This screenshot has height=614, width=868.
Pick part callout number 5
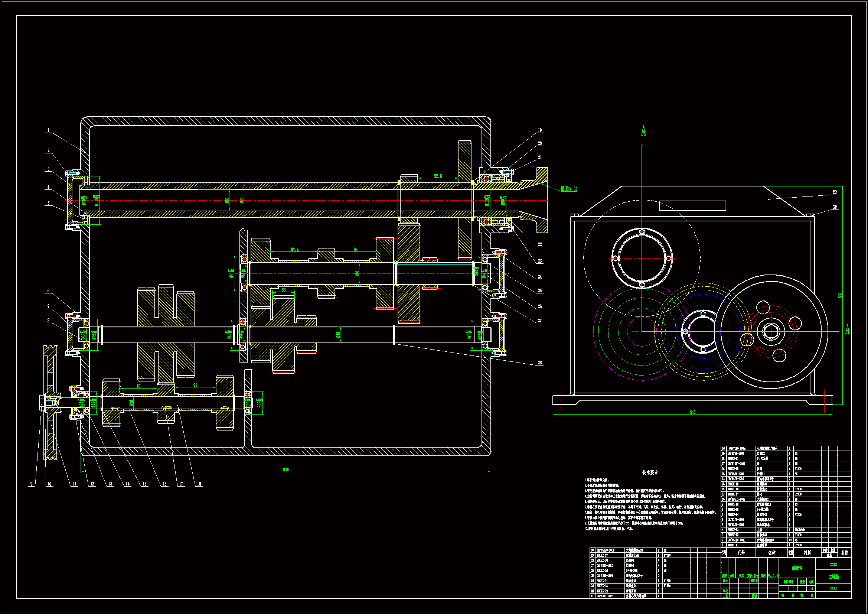pos(48,203)
